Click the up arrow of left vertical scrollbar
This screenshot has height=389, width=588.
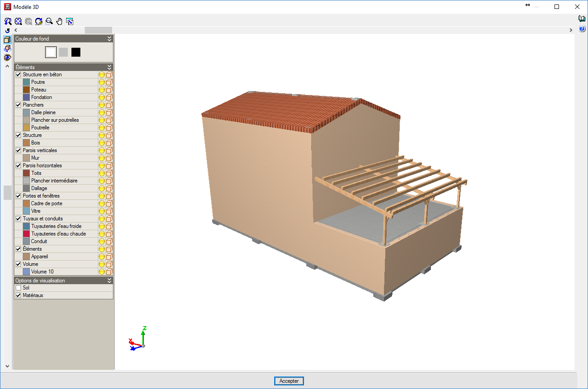pos(7,66)
